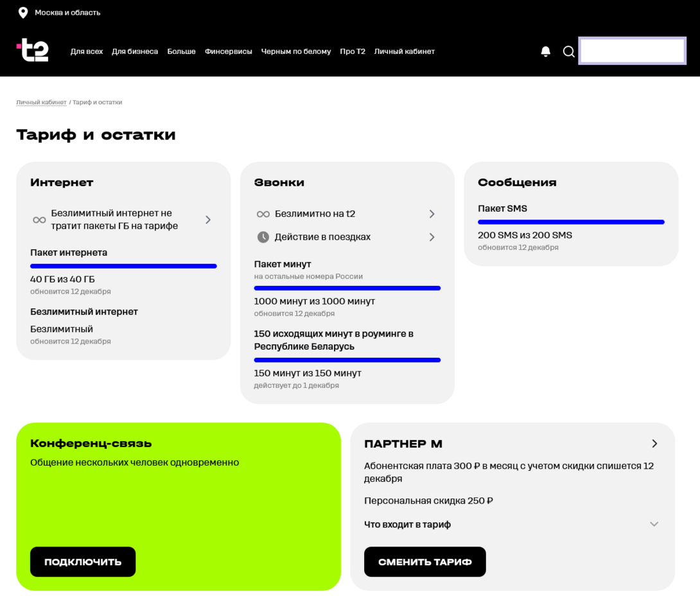
Task: Click the infinity icon beside Безлимитный интернет
Action: pyautogui.click(x=39, y=220)
